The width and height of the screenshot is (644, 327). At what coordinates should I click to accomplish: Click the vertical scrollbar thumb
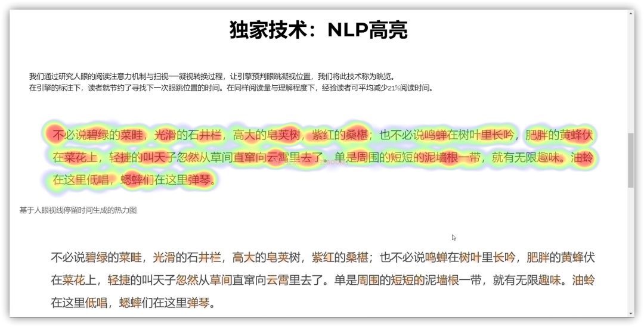(x=631, y=160)
